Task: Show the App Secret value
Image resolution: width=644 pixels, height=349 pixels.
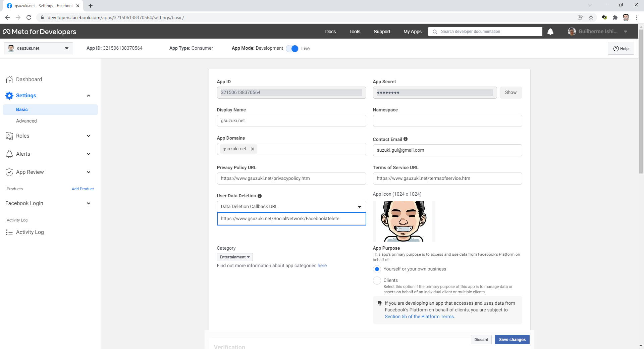Action: [x=511, y=93]
